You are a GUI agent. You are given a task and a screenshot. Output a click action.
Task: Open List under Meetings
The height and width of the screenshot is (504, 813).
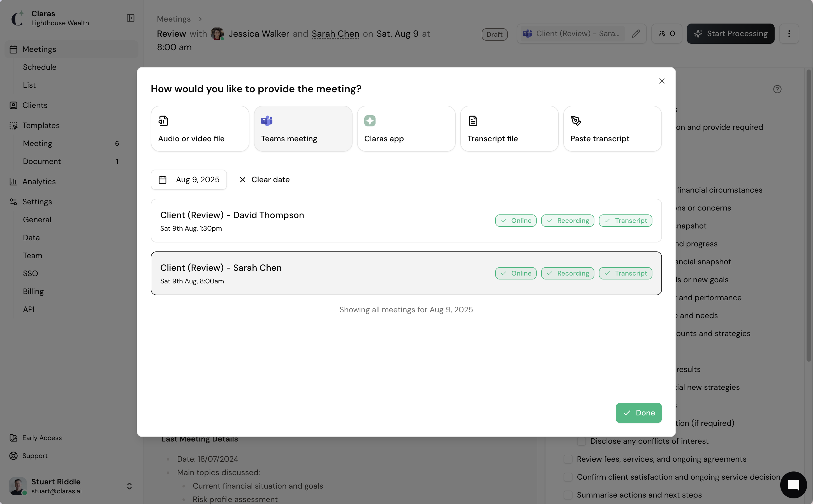click(29, 85)
